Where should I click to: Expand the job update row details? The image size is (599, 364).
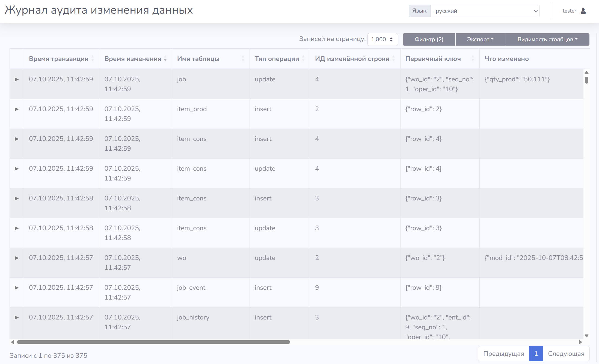pos(17,79)
